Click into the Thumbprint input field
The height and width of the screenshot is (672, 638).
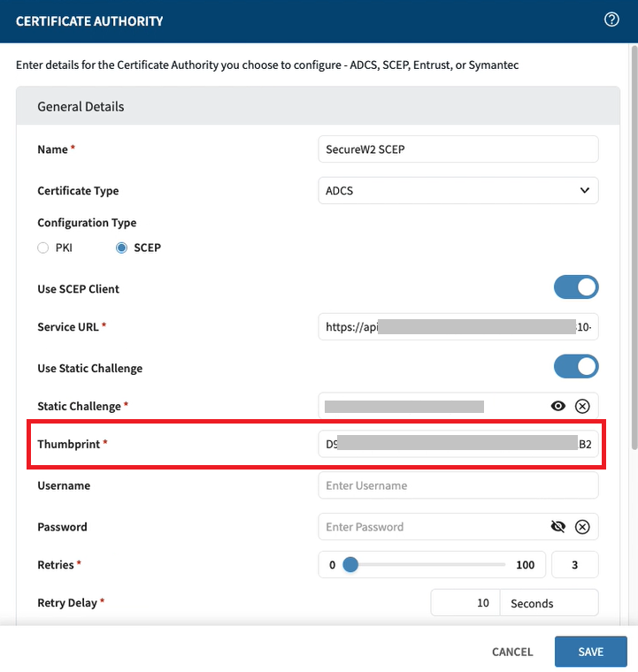tap(457, 445)
